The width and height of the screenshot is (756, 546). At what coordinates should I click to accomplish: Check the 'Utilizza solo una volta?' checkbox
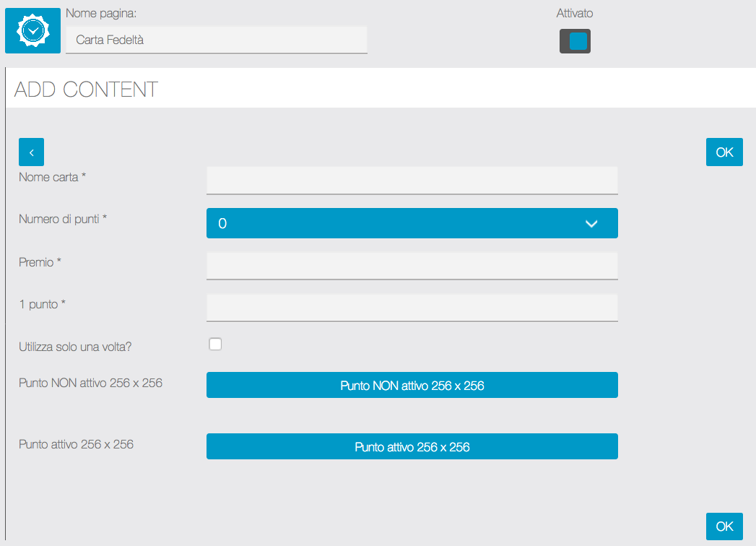click(x=215, y=344)
